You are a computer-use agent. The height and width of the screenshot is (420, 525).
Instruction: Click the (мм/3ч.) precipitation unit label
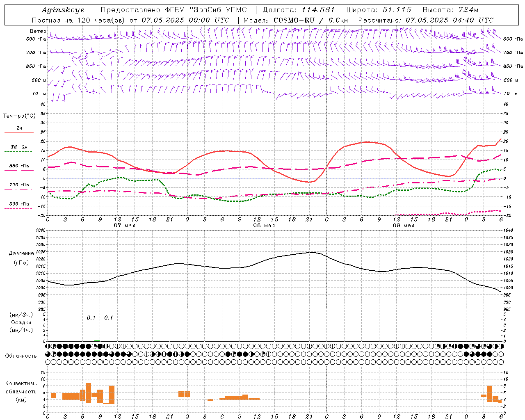click(21, 315)
